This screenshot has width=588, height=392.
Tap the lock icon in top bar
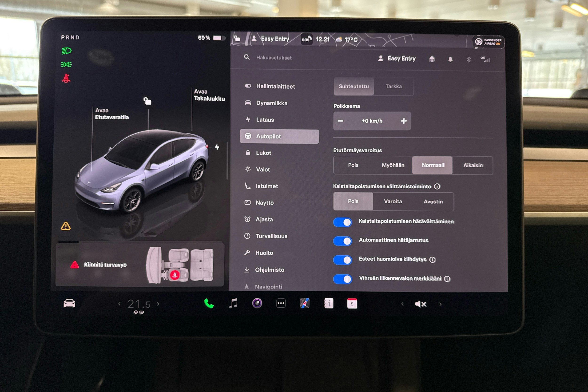pyautogui.click(x=237, y=39)
